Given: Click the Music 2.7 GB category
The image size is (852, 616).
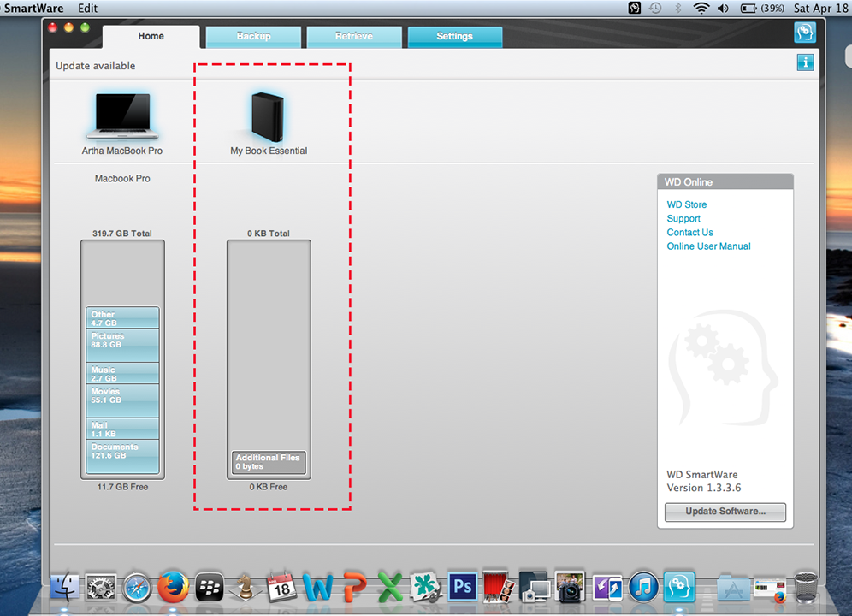Looking at the screenshot, I should click(x=122, y=374).
